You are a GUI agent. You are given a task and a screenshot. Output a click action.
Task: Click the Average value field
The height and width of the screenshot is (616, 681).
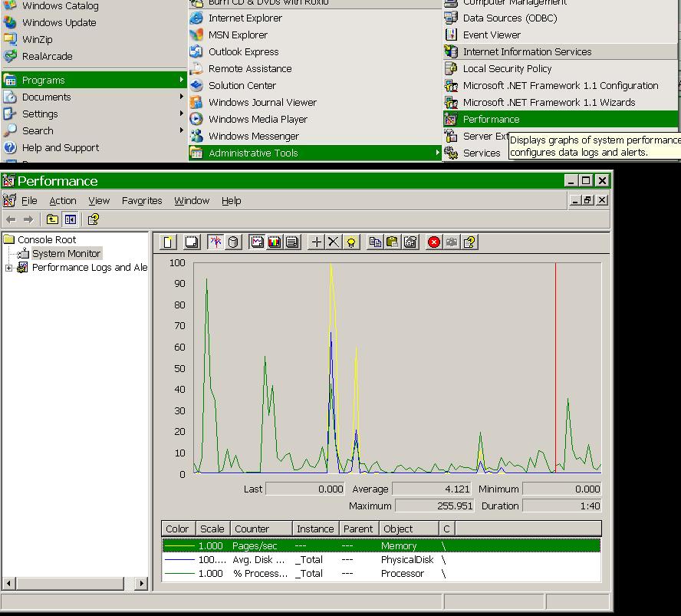(x=432, y=489)
